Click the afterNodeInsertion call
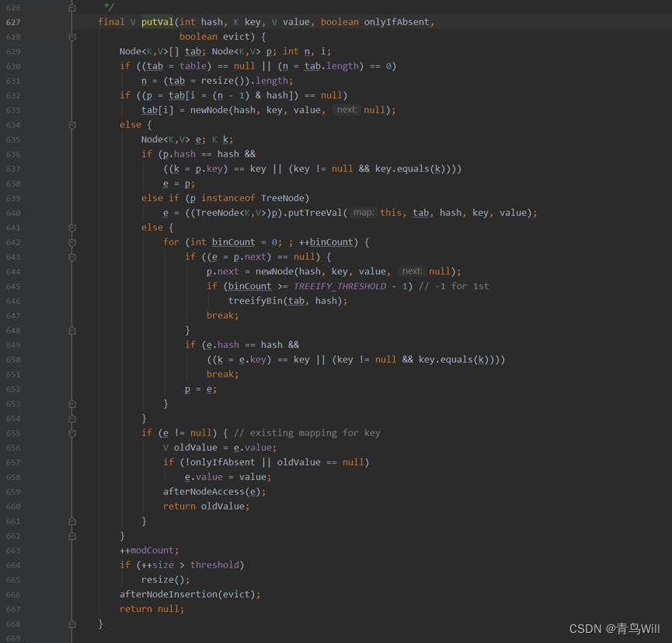Screen dimensions: 672x643 pyautogui.click(x=169, y=594)
